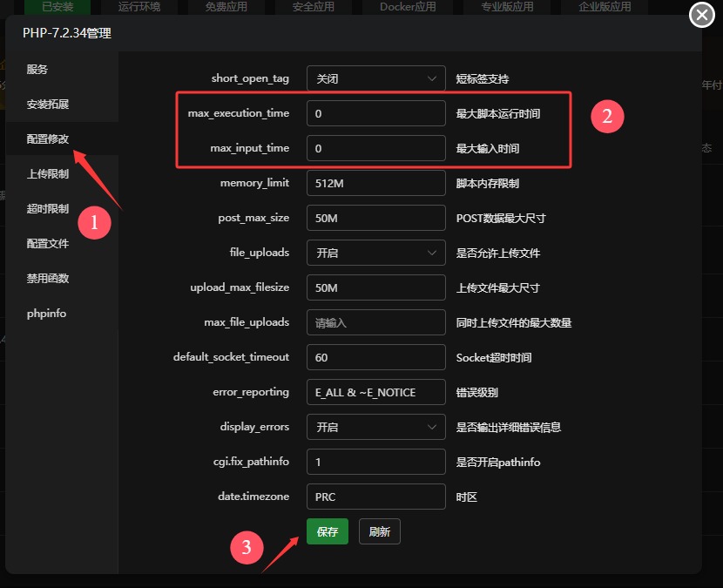Focus the max_execution_time input field
Screen dimensions: 723x588
[x=375, y=113]
